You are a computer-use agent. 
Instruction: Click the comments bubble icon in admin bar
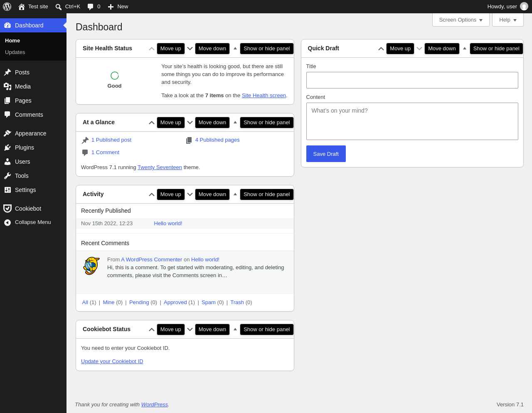point(90,7)
